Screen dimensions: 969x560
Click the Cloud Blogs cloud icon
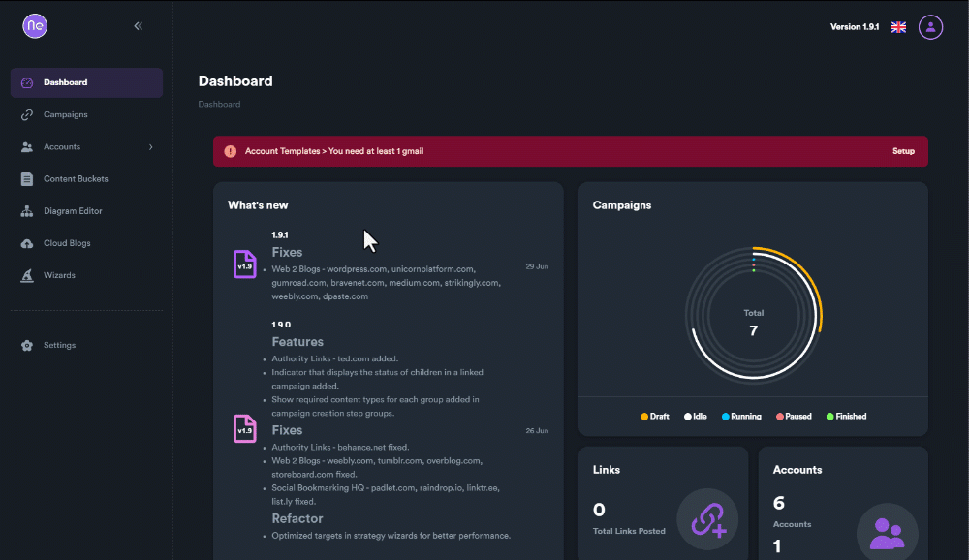coord(27,243)
